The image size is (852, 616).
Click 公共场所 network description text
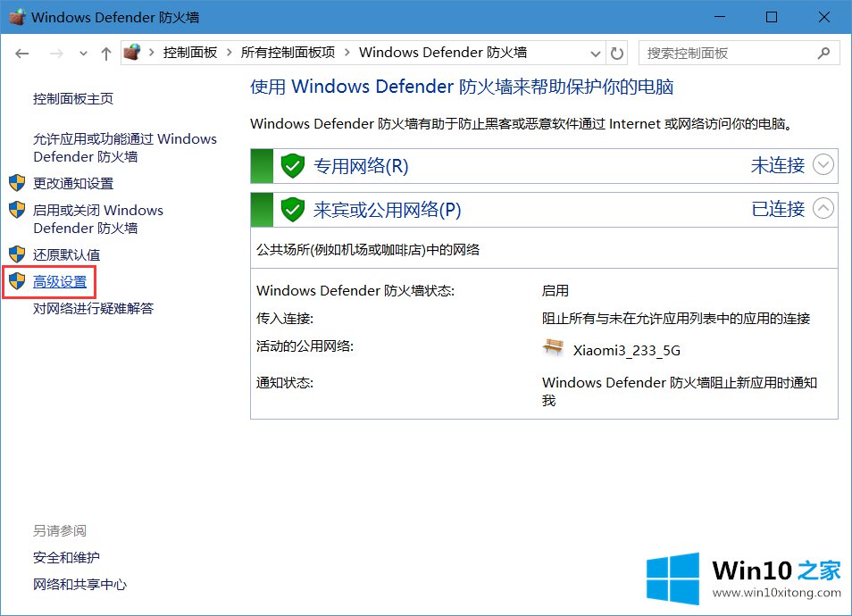click(x=368, y=250)
